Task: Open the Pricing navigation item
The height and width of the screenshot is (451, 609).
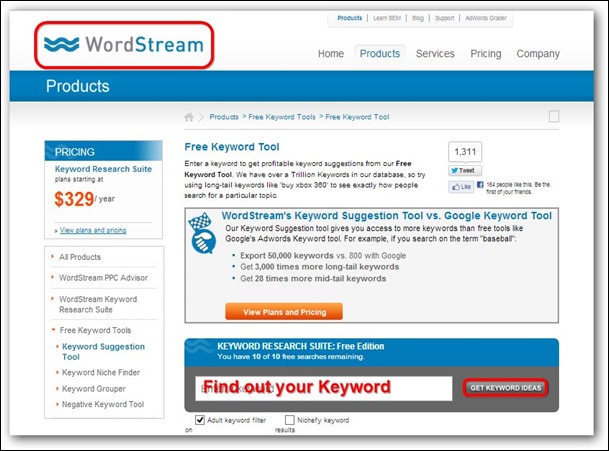Action: coord(485,54)
